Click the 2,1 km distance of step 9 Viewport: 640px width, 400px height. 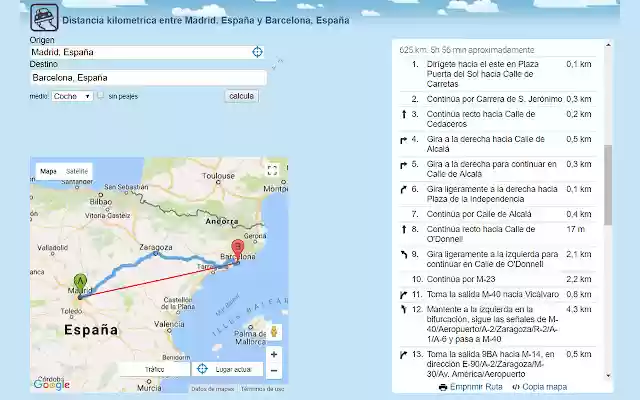pyautogui.click(x=578, y=254)
